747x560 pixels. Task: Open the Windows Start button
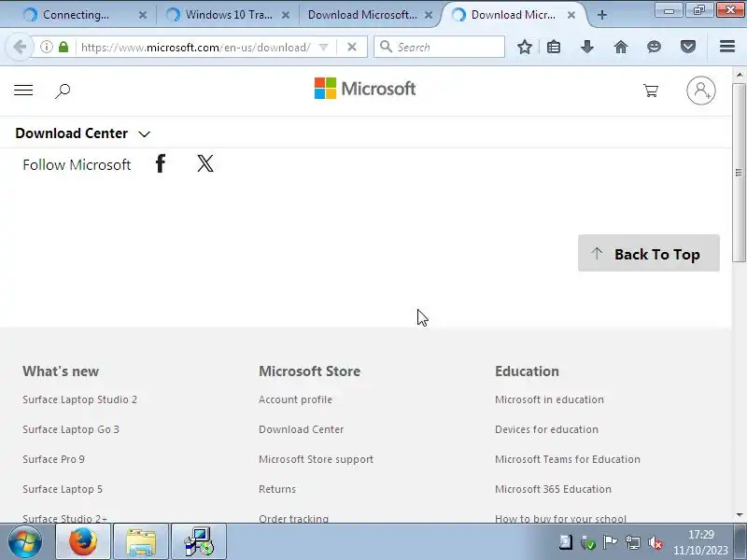(25, 542)
